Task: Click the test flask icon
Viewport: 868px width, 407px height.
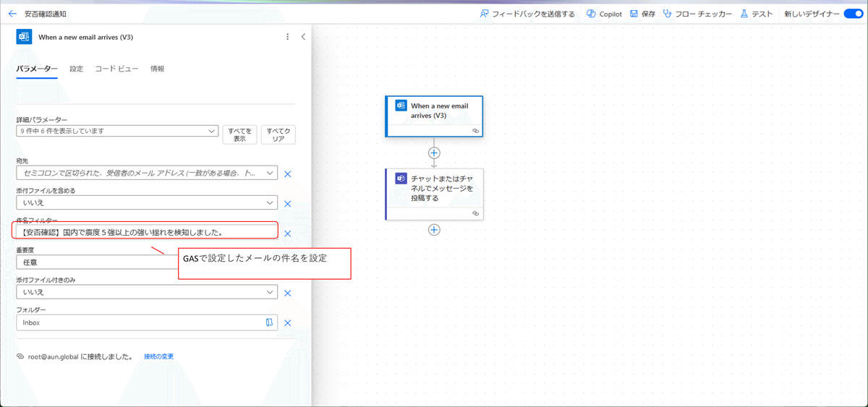Action: [744, 14]
